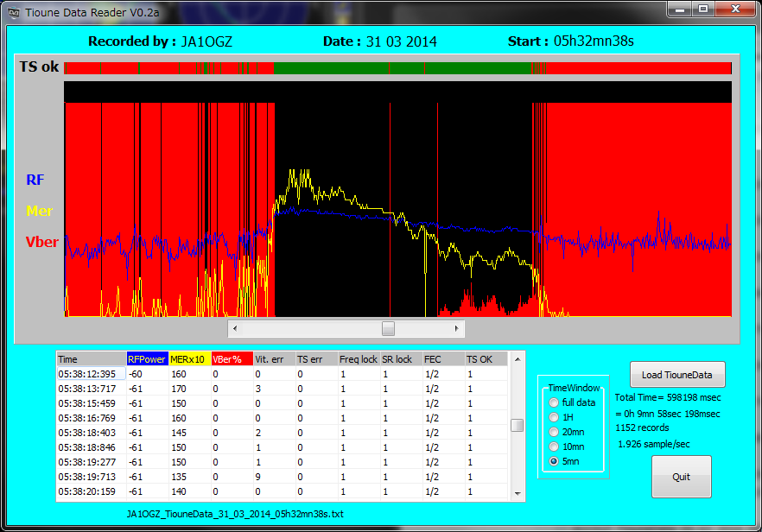Click the graph scrollbar right arrow
Viewport: 762px width, 532px height.
(x=456, y=328)
